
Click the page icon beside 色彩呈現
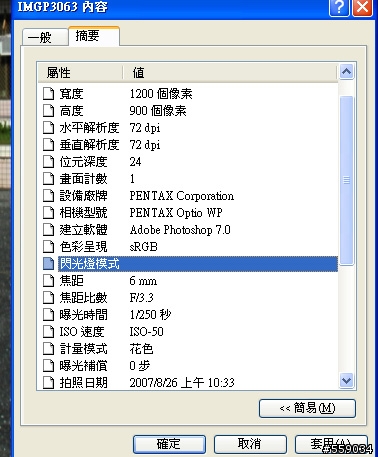(x=48, y=247)
